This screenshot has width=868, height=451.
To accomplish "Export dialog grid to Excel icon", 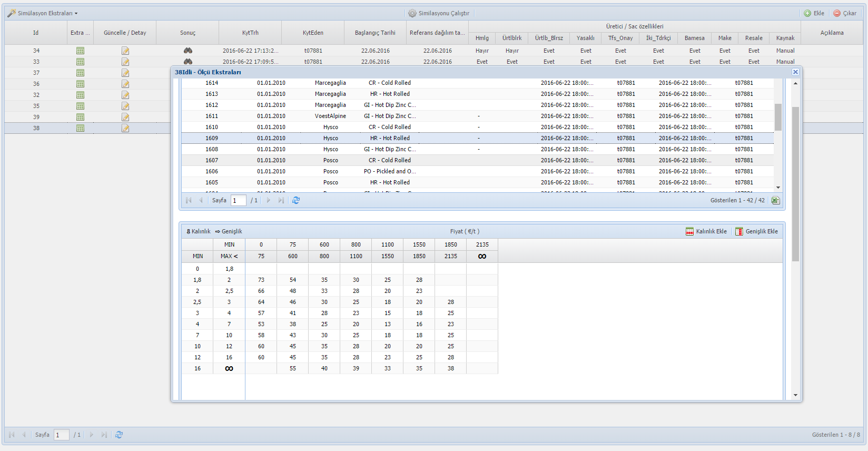I will tap(775, 200).
